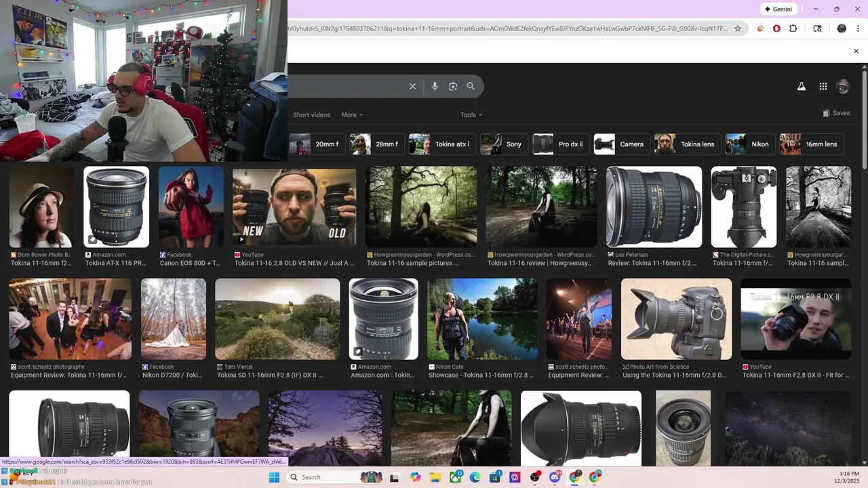Open Task View in the taskbar

395,477
